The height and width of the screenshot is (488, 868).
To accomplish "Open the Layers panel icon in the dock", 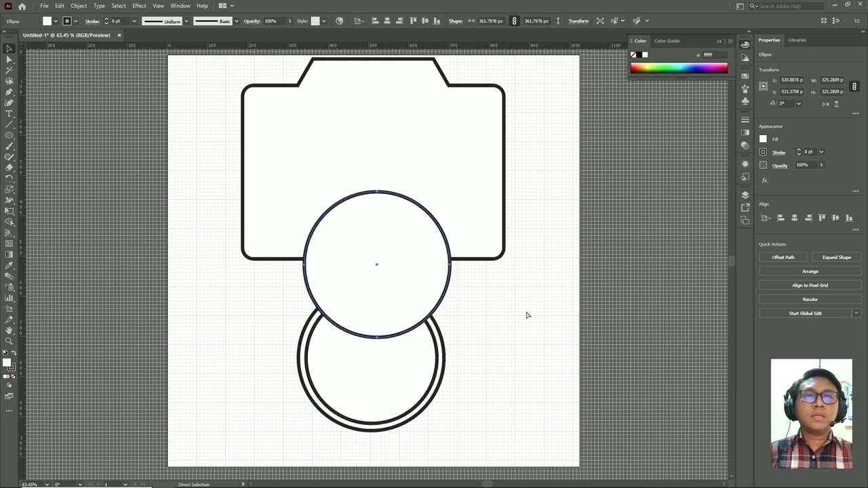I will point(745,195).
